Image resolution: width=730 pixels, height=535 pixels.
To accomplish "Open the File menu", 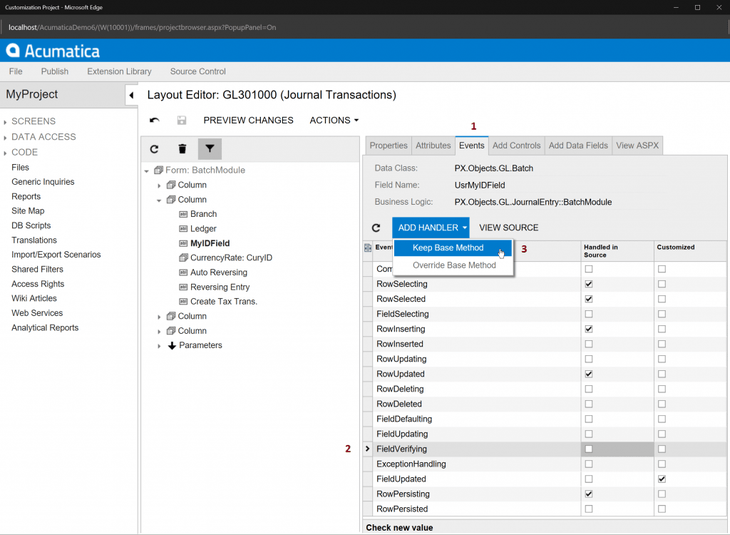I will pyautogui.click(x=15, y=71).
